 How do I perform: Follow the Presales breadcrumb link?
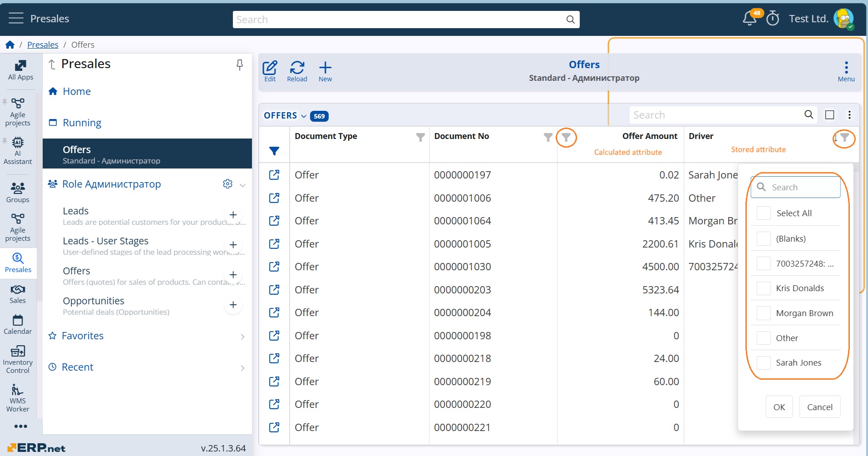coord(43,45)
